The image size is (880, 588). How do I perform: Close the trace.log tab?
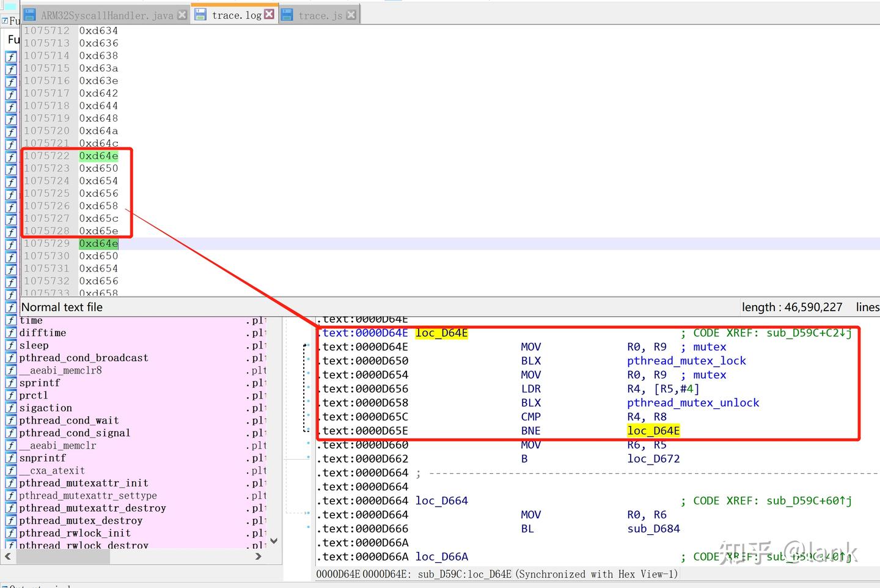pyautogui.click(x=269, y=15)
